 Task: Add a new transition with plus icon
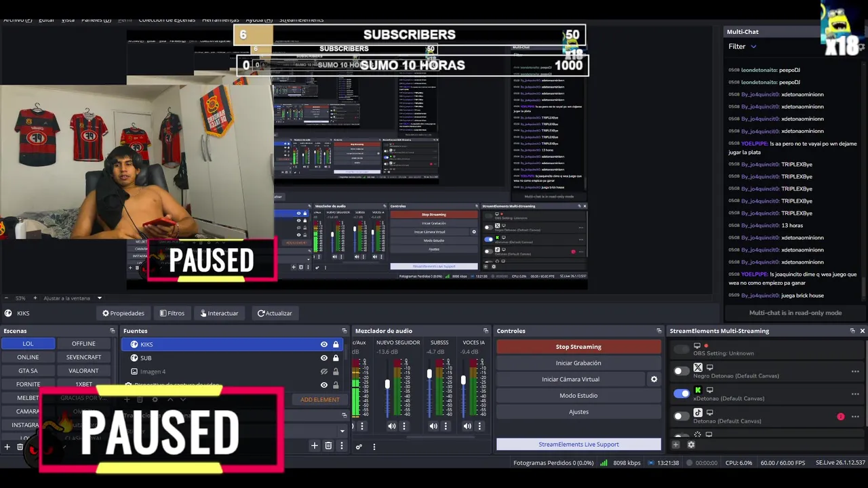point(314,445)
